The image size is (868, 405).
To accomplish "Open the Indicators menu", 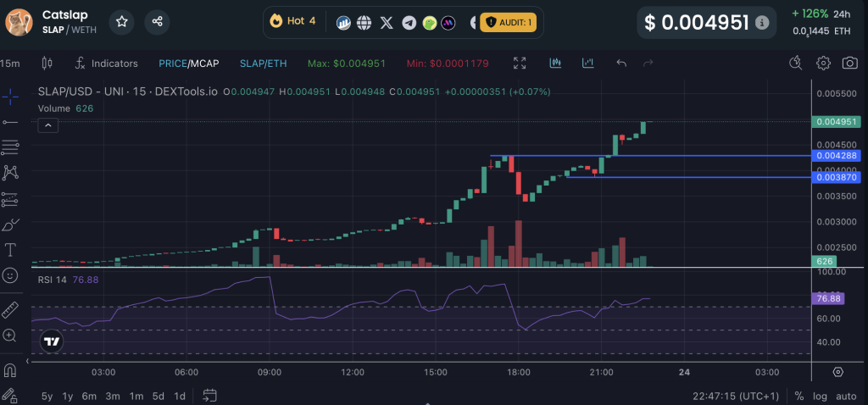I will 106,64.
